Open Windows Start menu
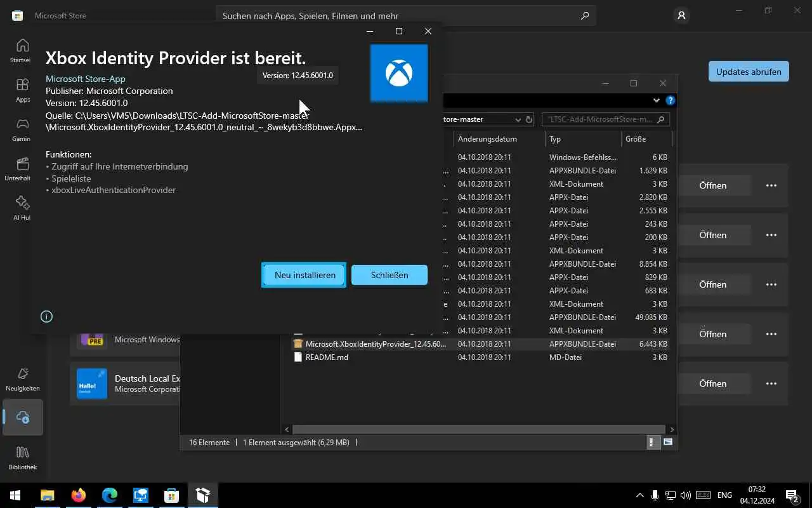The width and height of the screenshot is (812, 508). coord(15,495)
